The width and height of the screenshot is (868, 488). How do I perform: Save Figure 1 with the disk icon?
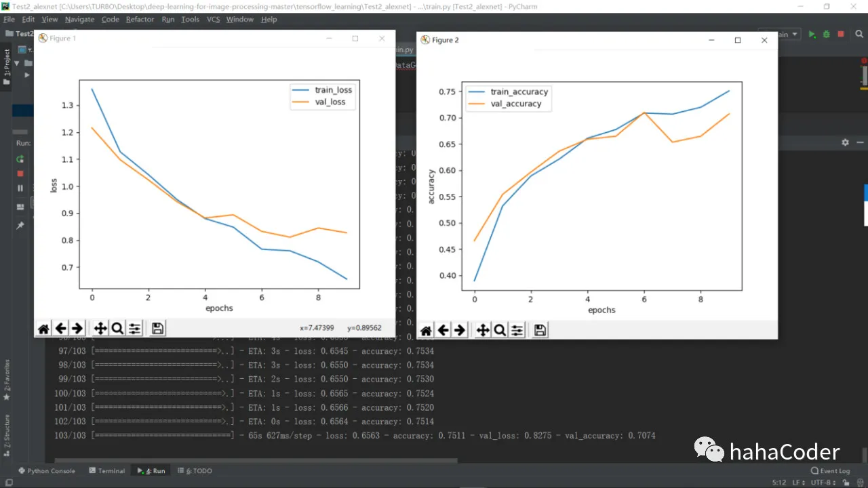157,329
